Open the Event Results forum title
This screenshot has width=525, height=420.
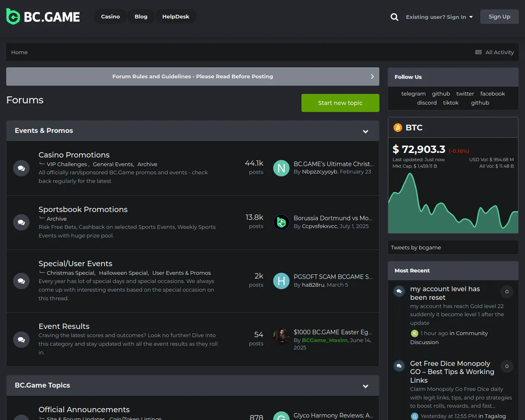[64, 326]
